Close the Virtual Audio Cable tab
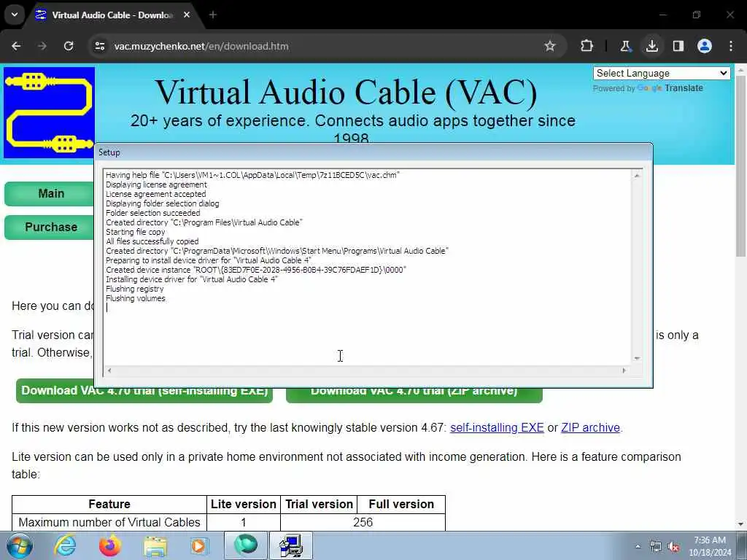 click(187, 15)
